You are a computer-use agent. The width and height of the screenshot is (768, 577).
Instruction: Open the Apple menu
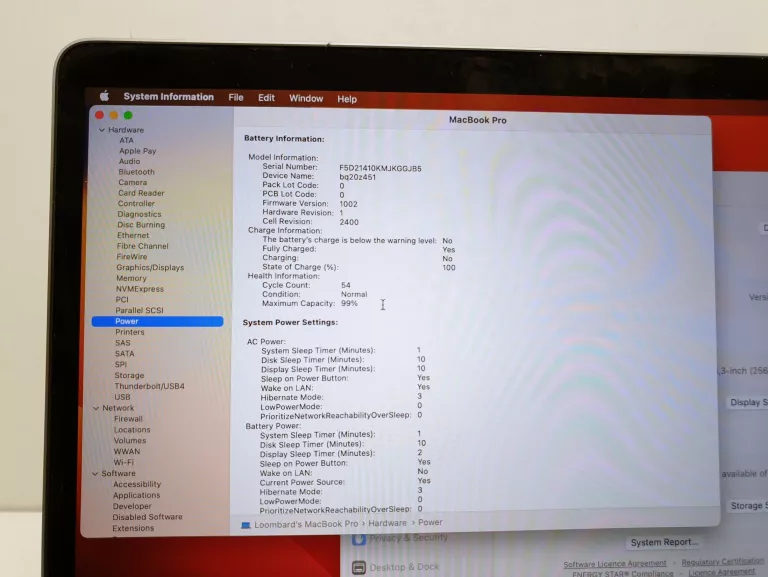click(x=104, y=96)
